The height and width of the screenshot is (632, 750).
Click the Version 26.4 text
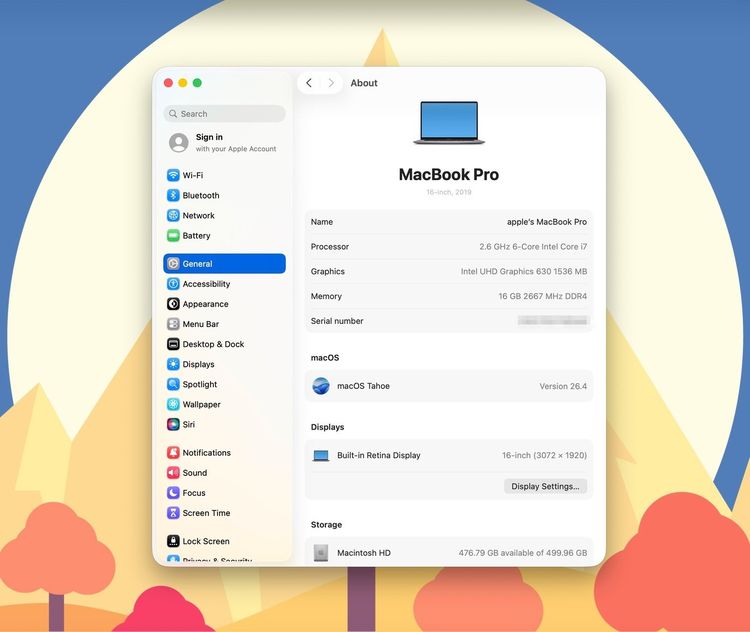tap(563, 386)
